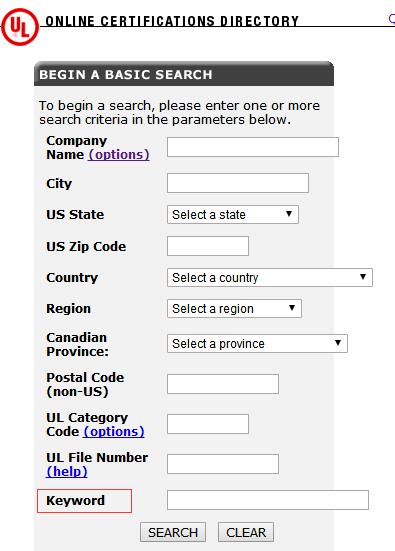The height and width of the screenshot is (551, 395).
Task: Click the CLEAR button
Action: pyautogui.click(x=246, y=532)
